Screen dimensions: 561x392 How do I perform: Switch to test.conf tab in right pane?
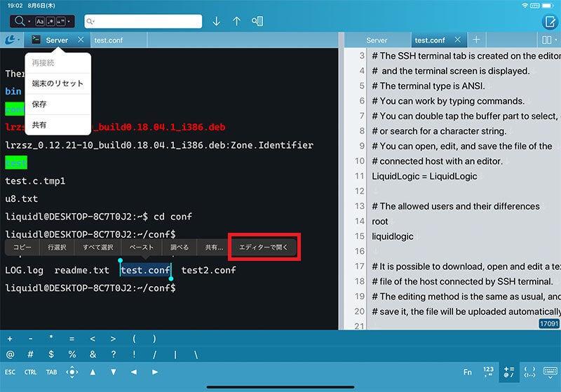pos(430,40)
